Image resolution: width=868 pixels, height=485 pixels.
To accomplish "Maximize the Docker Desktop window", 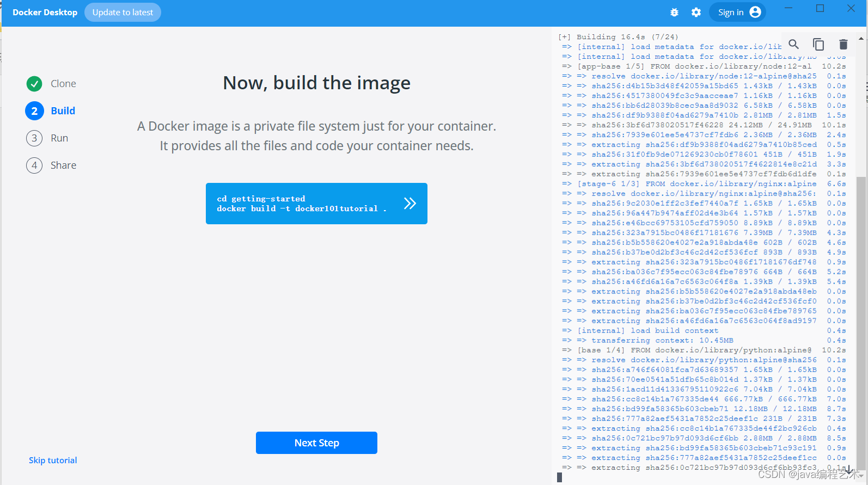I will coord(820,8).
